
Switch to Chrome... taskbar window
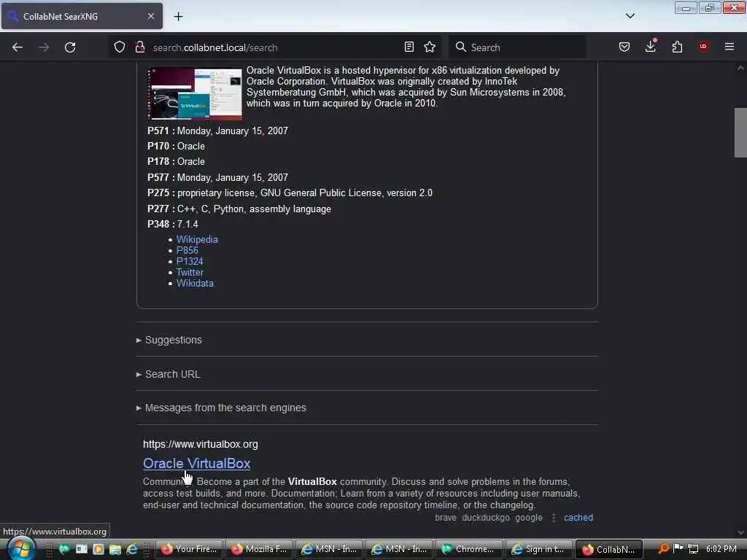(x=468, y=549)
